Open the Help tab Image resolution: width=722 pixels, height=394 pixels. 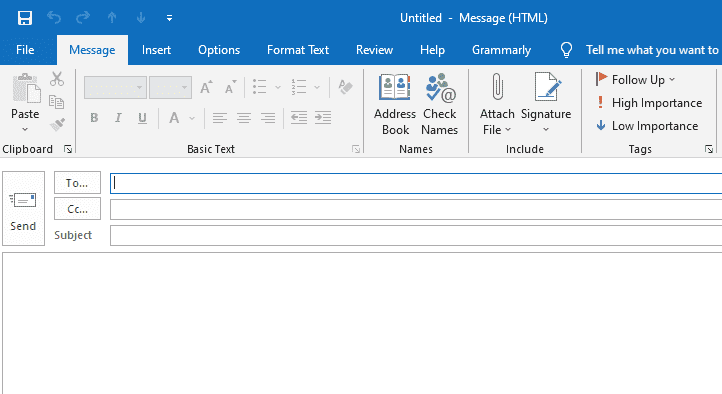(432, 50)
